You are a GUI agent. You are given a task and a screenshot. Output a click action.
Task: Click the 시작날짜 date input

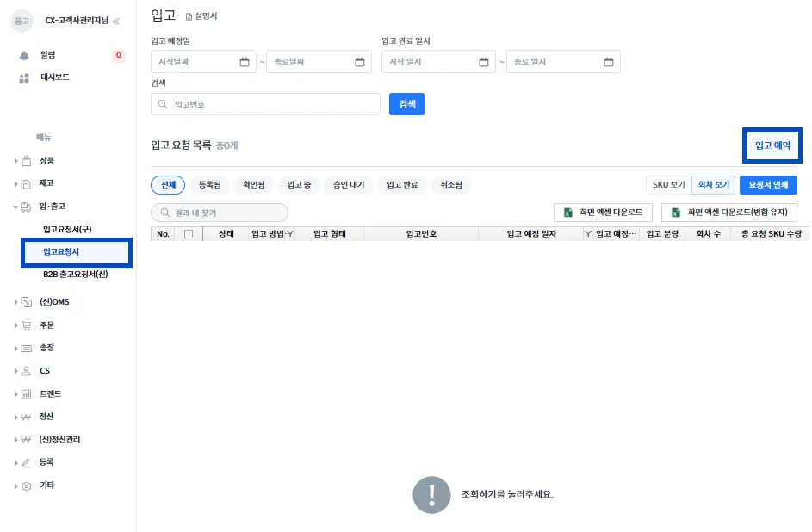pos(203,62)
